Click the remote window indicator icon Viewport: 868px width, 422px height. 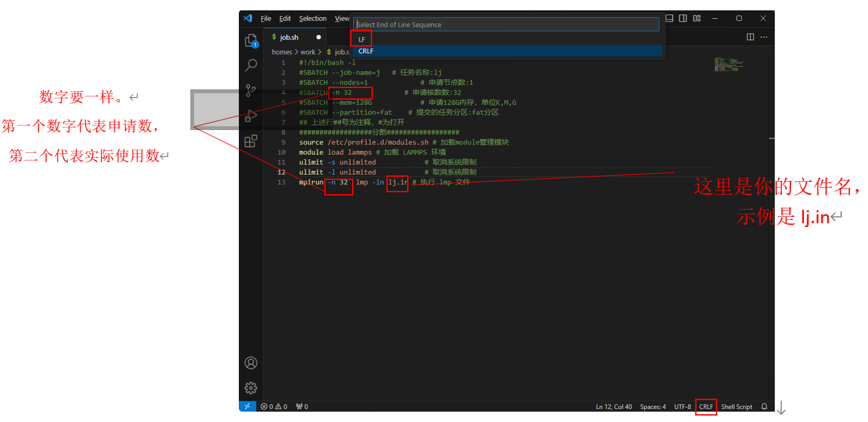[247, 406]
